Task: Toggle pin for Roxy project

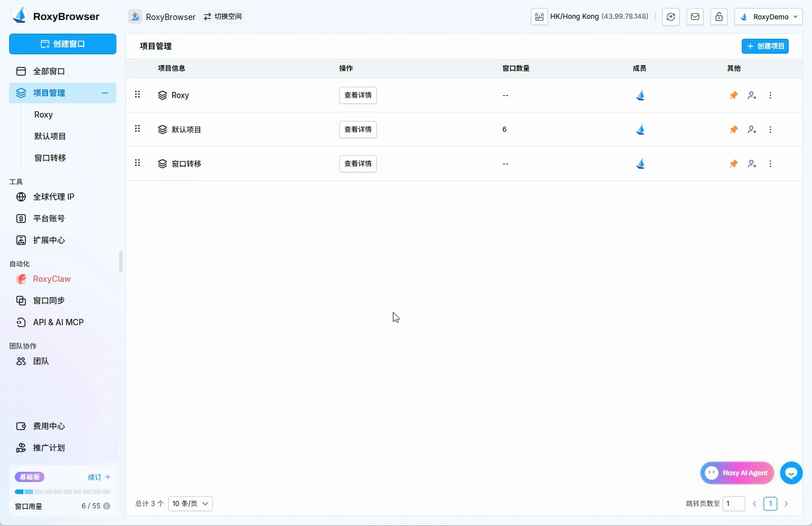Action: coord(734,95)
